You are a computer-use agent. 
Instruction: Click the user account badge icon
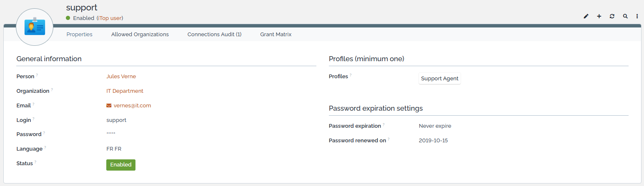[x=35, y=27]
